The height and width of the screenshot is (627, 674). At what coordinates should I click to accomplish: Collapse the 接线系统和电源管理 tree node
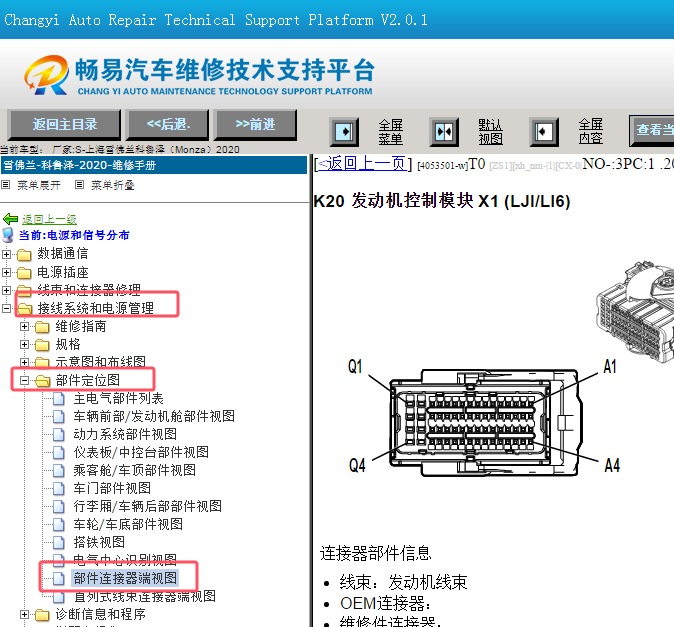pos(6,308)
